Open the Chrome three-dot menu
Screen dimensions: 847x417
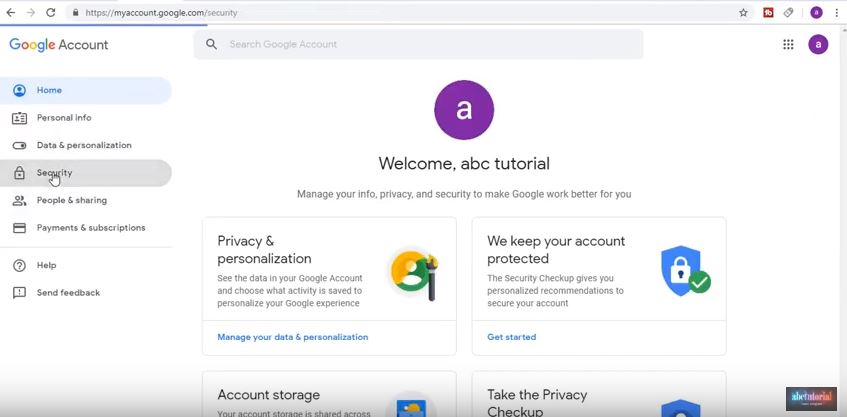click(x=836, y=12)
